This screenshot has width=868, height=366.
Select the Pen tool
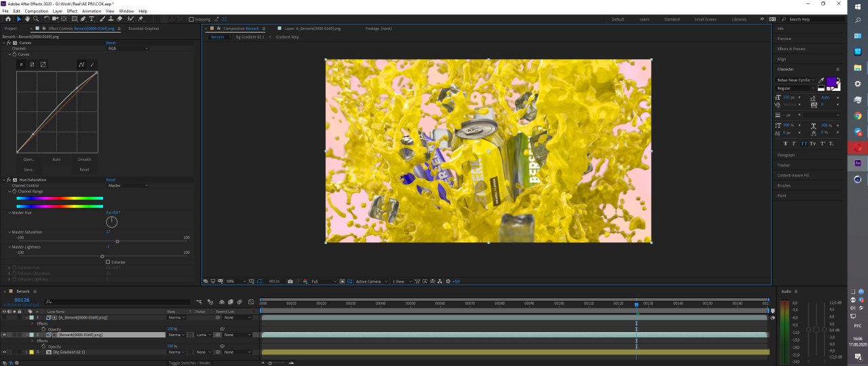[x=83, y=19]
